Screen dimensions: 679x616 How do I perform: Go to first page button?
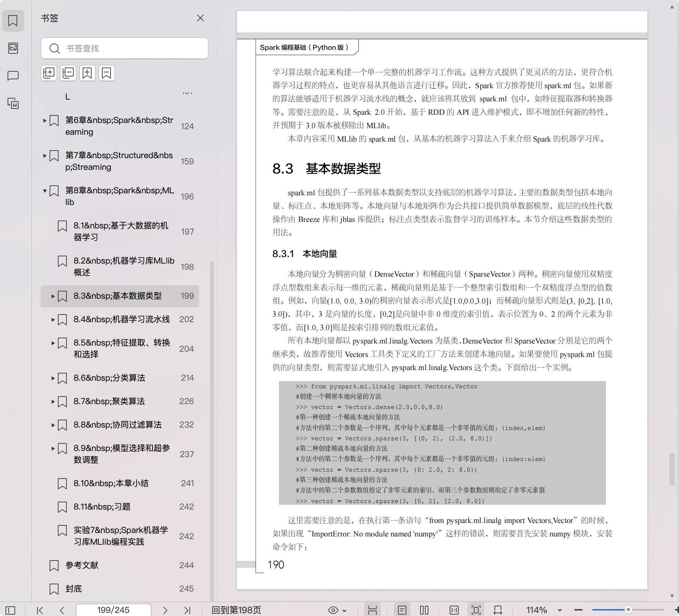pos(40,610)
